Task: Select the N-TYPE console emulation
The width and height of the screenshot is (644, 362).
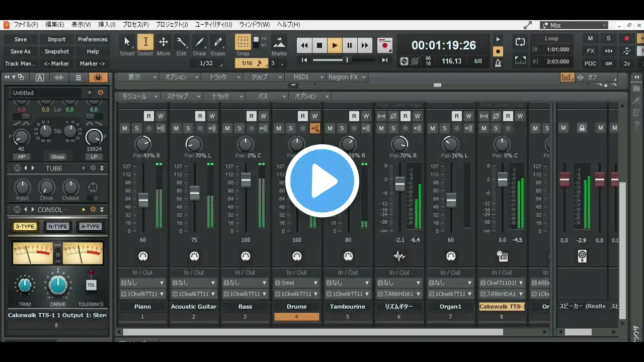Action: [57, 226]
